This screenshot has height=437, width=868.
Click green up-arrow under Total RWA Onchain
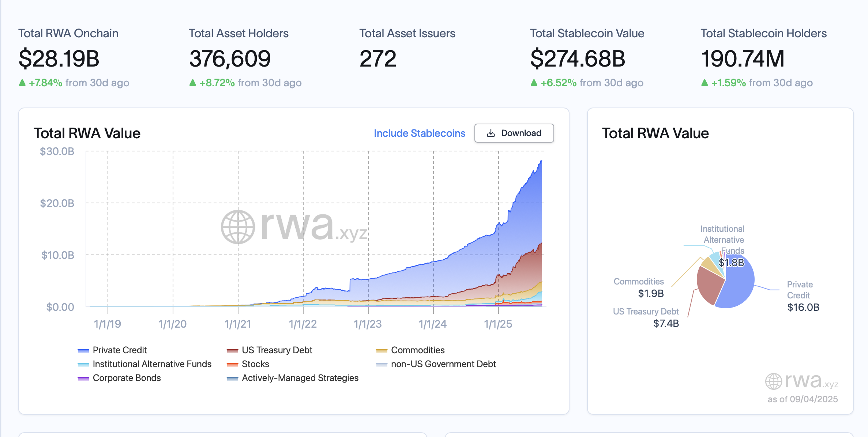[22, 83]
